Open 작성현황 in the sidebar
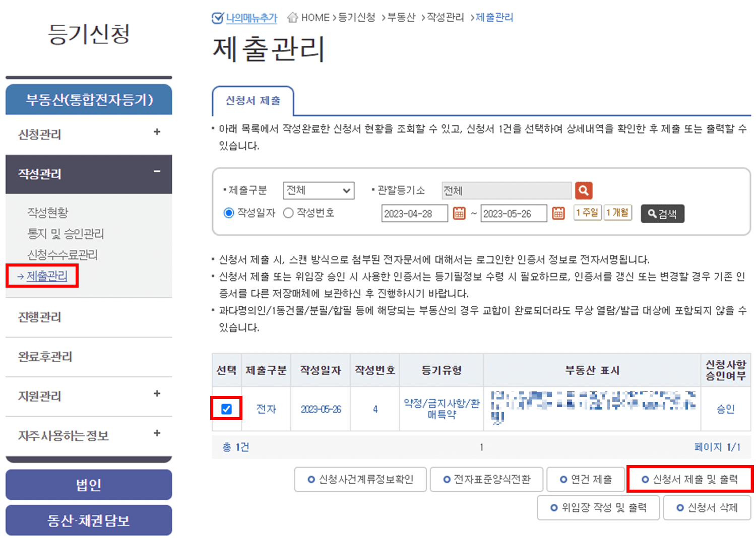756x538 pixels. (x=48, y=213)
